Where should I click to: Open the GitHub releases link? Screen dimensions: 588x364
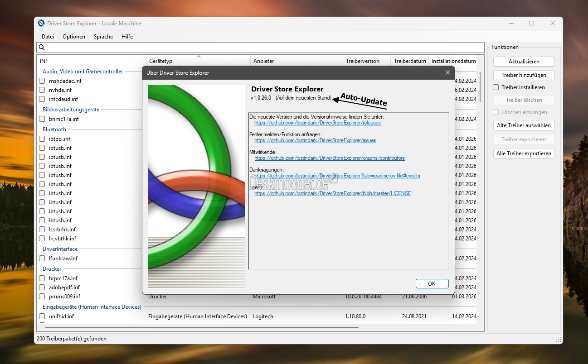[x=317, y=123]
